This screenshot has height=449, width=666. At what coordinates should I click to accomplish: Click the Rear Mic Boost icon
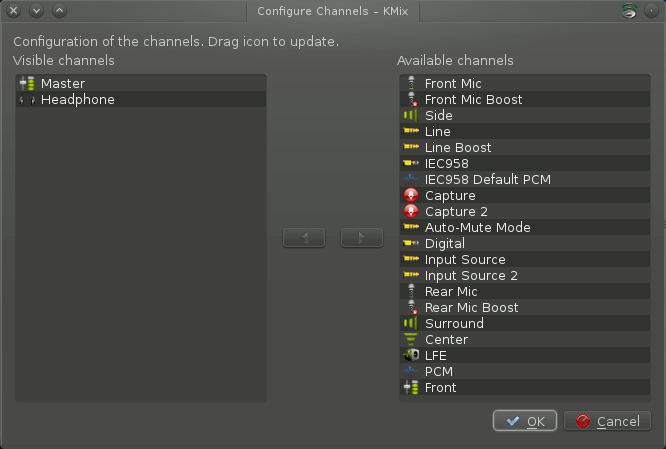[x=410, y=308]
